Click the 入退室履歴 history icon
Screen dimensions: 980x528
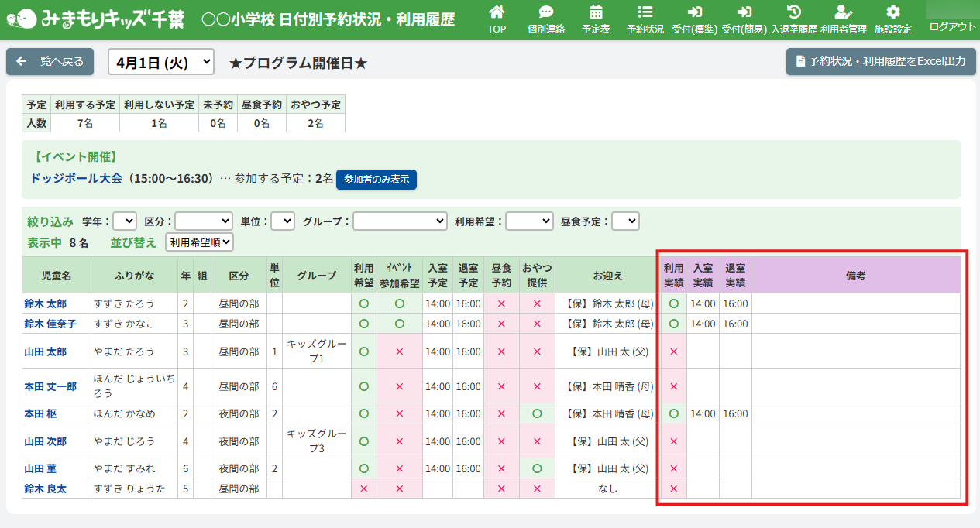[794, 12]
